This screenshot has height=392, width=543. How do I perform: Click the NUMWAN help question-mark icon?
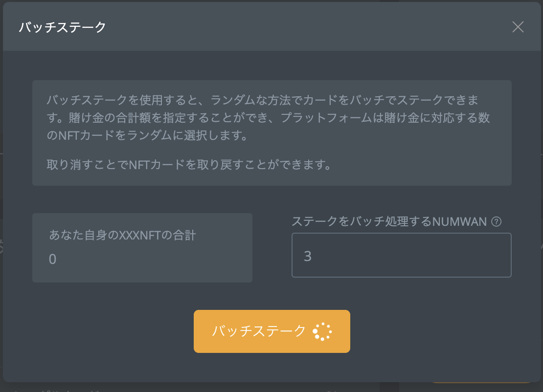pyautogui.click(x=496, y=222)
